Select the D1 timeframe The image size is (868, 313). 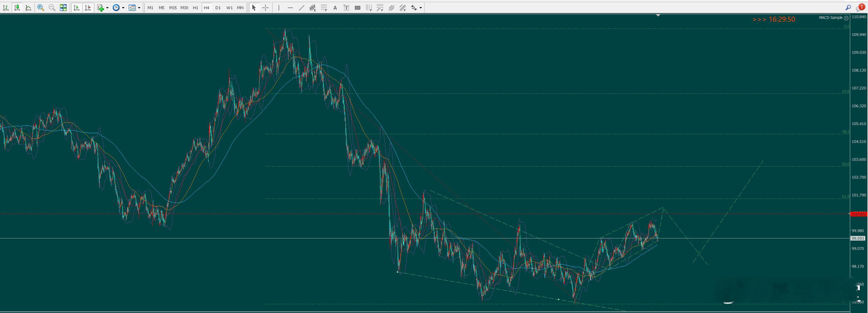tap(218, 7)
